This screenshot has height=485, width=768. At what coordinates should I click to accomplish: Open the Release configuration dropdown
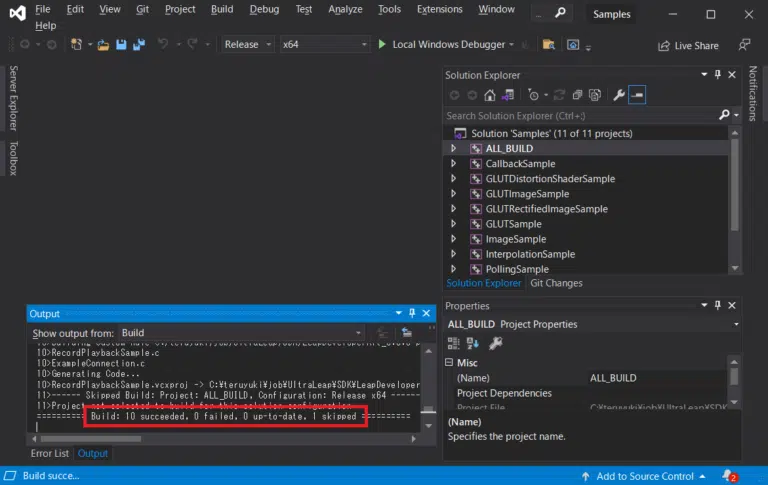click(x=247, y=44)
